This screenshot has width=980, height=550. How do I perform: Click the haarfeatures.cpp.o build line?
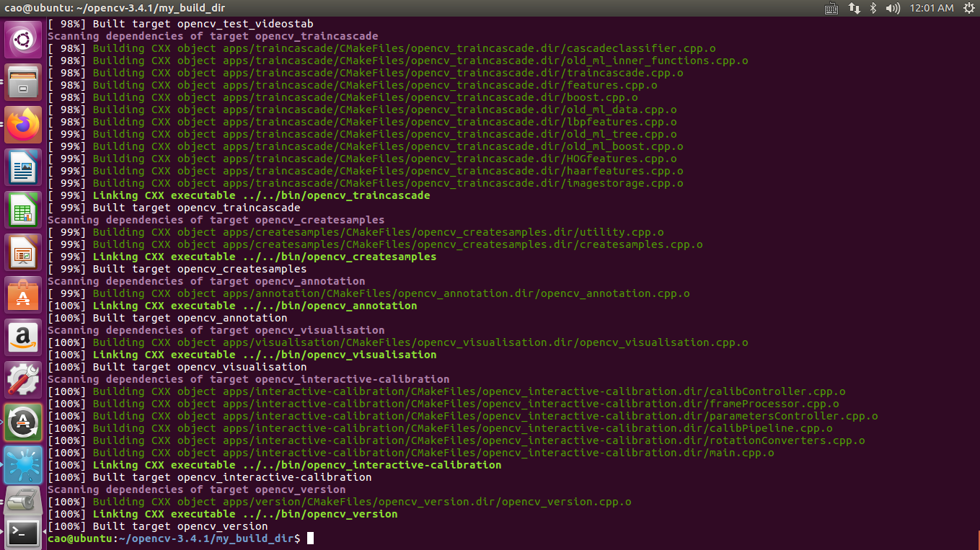click(366, 171)
